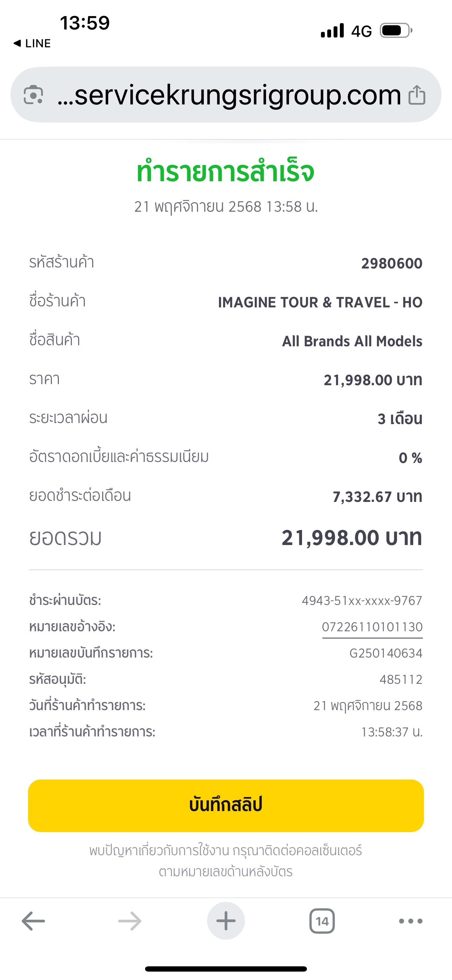Image resolution: width=452 pixels, height=980 pixels.
Task: Tap the Google Lens camera icon
Action: pyautogui.click(x=34, y=95)
